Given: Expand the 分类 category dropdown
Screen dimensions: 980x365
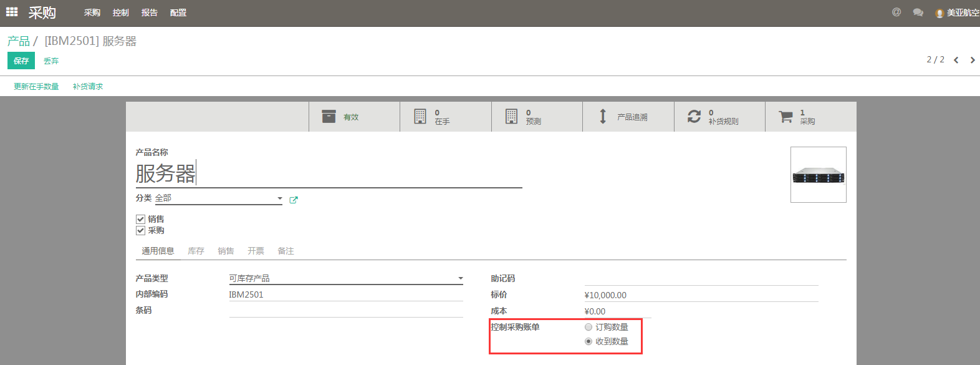Looking at the screenshot, I should tap(280, 198).
